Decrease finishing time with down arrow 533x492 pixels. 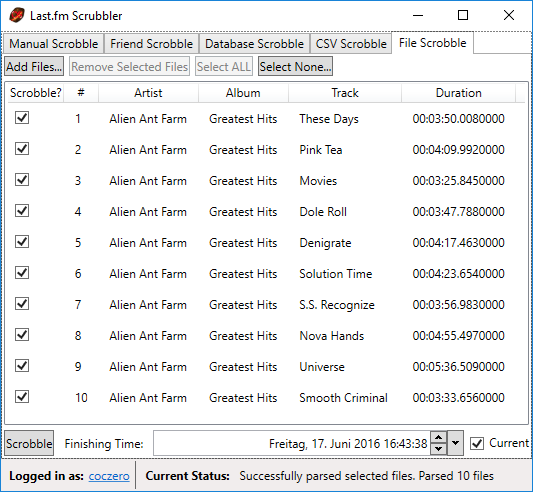point(439,449)
